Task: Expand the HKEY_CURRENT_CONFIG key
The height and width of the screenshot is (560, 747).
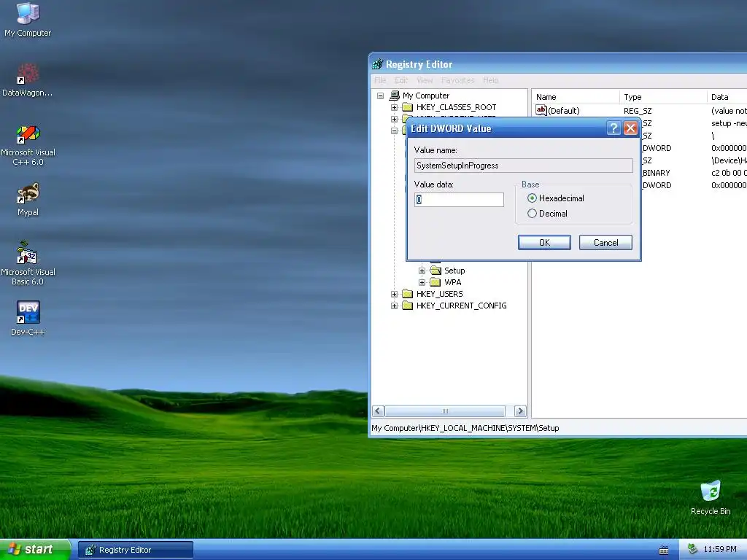Action: tap(394, 306)
